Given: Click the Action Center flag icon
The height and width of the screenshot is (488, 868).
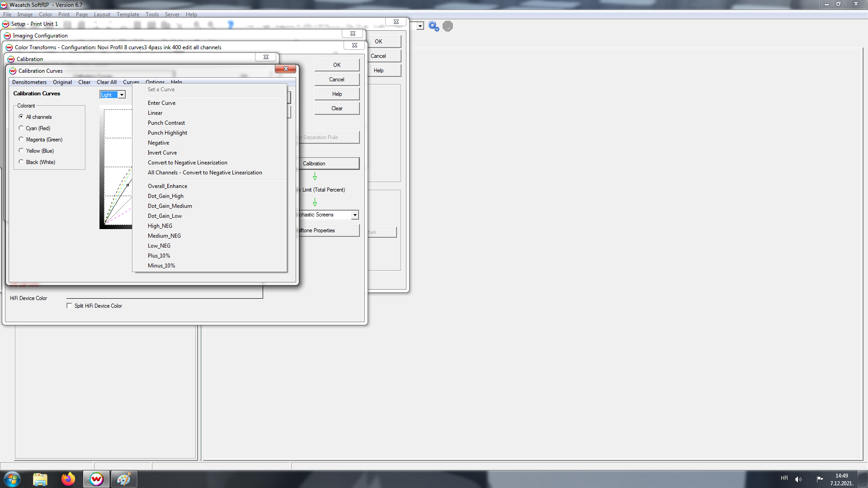Looking at the screenshot, I should pos(820,479).
